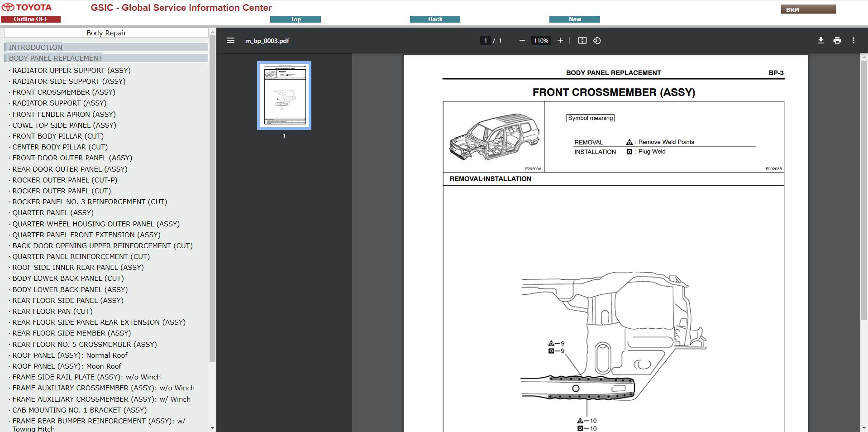Open FRONT BODY PILLAR (CUT)
The image size is (868, 432).
click(x=58, y=136)
